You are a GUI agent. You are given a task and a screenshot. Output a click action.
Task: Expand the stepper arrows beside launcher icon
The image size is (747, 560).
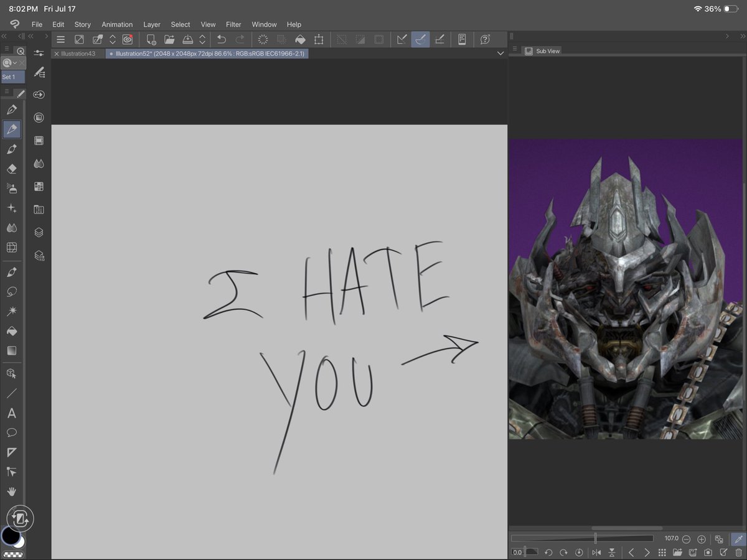pos(113,39)
